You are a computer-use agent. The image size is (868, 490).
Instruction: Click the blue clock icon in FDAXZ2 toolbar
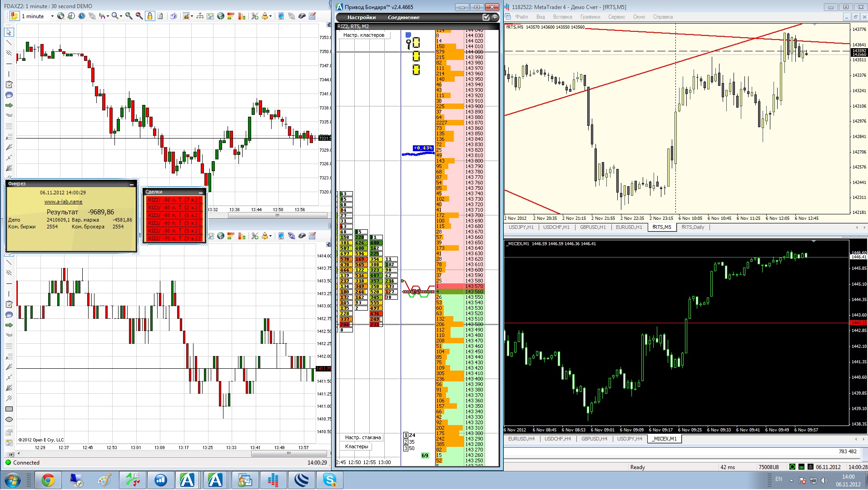click(x=82, y=16)
